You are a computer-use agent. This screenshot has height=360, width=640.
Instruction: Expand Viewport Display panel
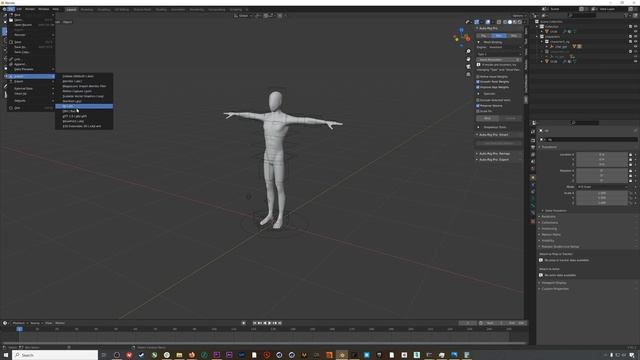(553, 283)
